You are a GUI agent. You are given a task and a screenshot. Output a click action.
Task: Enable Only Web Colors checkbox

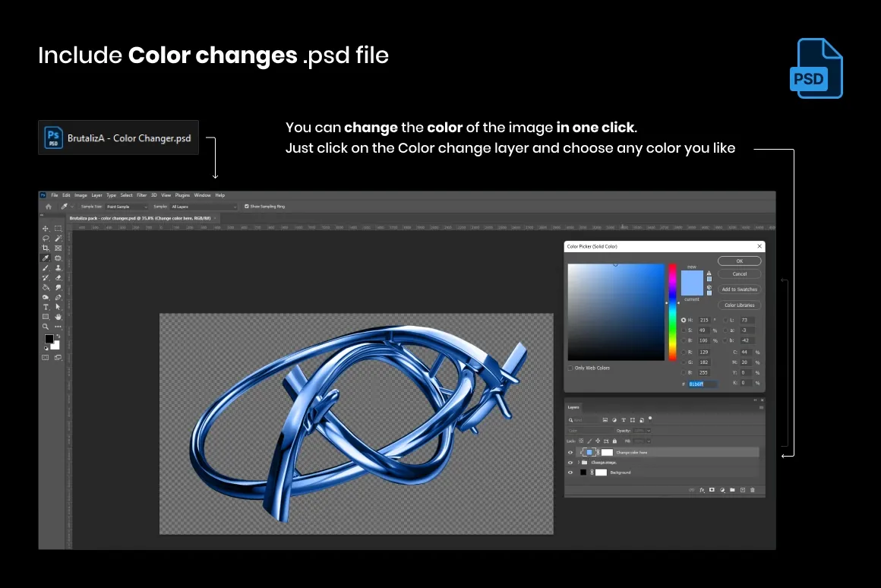[x=570, y=368]
